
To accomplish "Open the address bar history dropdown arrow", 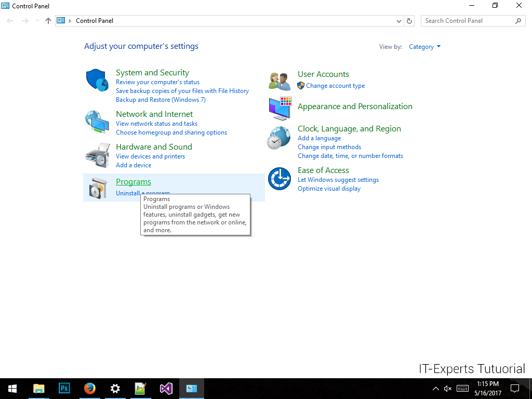I will [398, 21].
